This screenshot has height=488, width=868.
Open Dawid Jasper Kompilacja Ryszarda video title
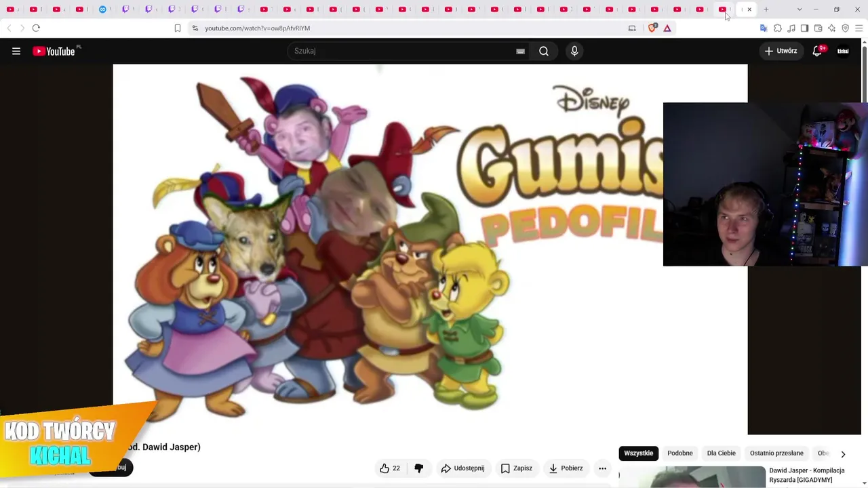tap(807, 475)
